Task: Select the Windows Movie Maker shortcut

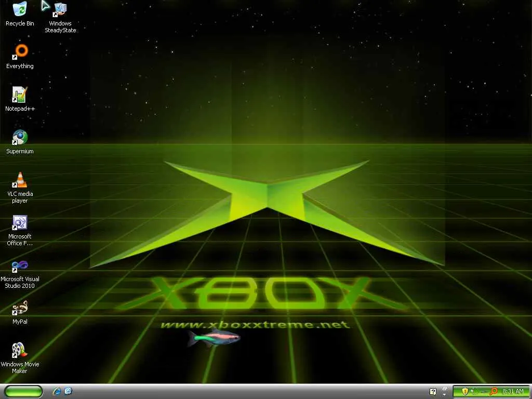Action: [20, 358]
